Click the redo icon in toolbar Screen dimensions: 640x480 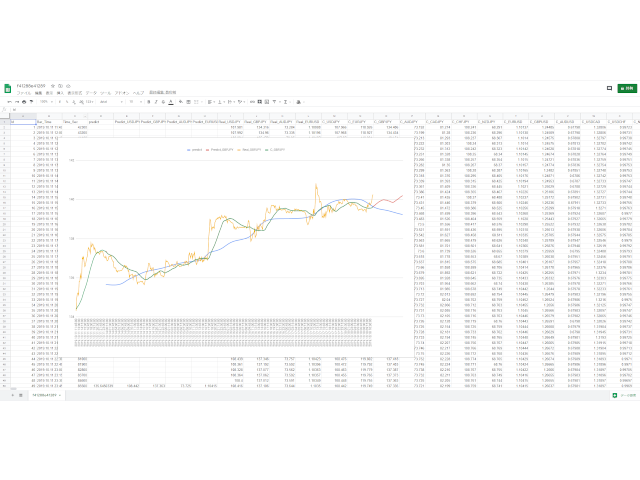point(17,102)
